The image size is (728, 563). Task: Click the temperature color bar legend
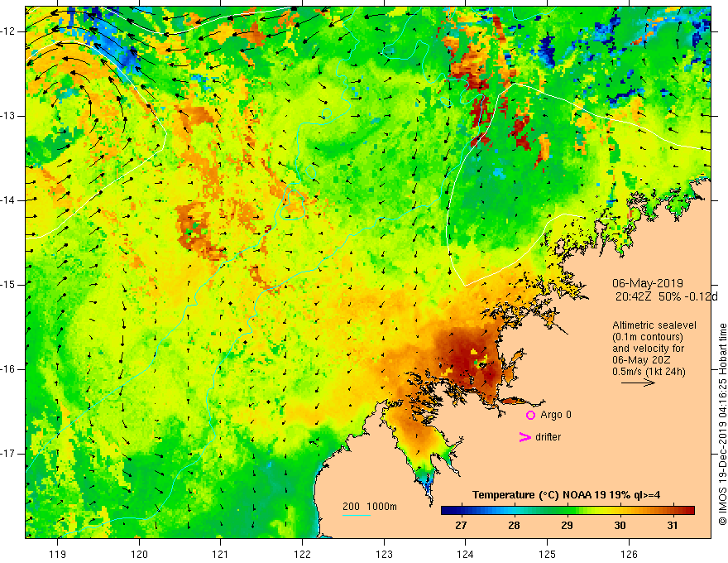tap(568, 511)
